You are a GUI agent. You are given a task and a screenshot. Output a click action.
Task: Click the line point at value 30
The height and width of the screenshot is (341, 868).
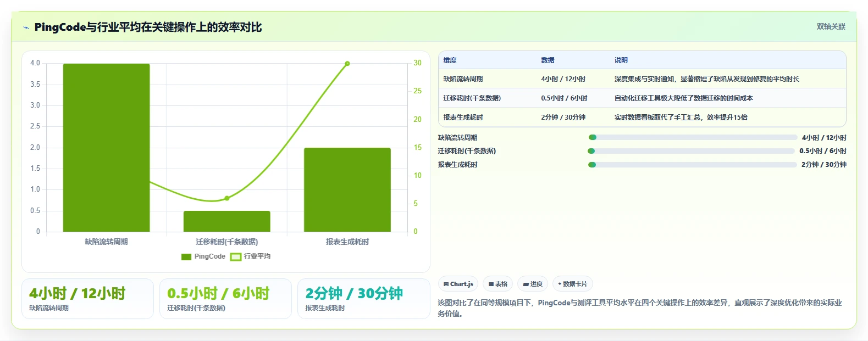click(347, 64)
